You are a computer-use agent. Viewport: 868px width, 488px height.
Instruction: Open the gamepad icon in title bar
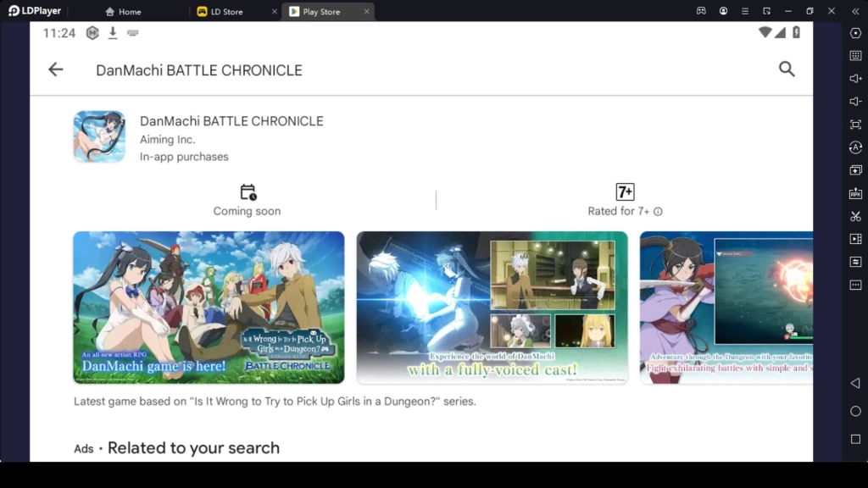[701, 11]
